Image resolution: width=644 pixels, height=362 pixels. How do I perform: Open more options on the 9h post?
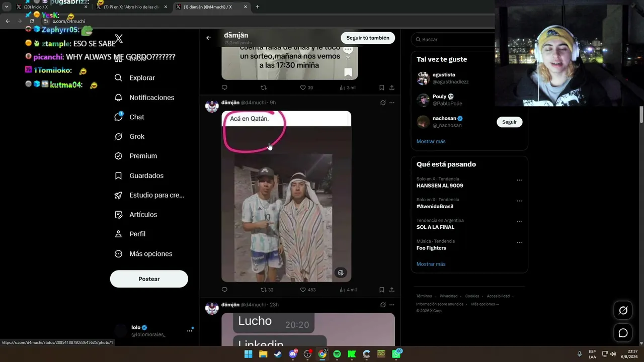pyautogui.click(x=392, y=103)
